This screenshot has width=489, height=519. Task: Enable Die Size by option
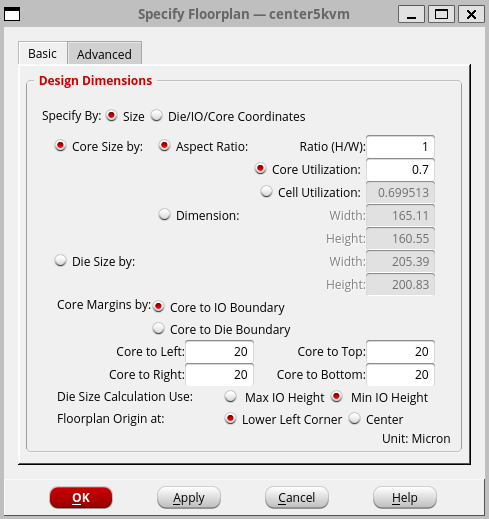pos(60,261)
